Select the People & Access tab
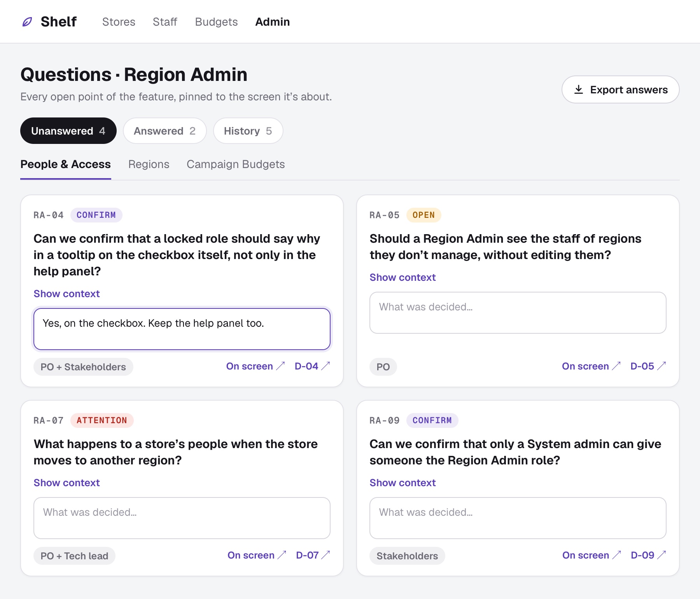 coord(66,164)
